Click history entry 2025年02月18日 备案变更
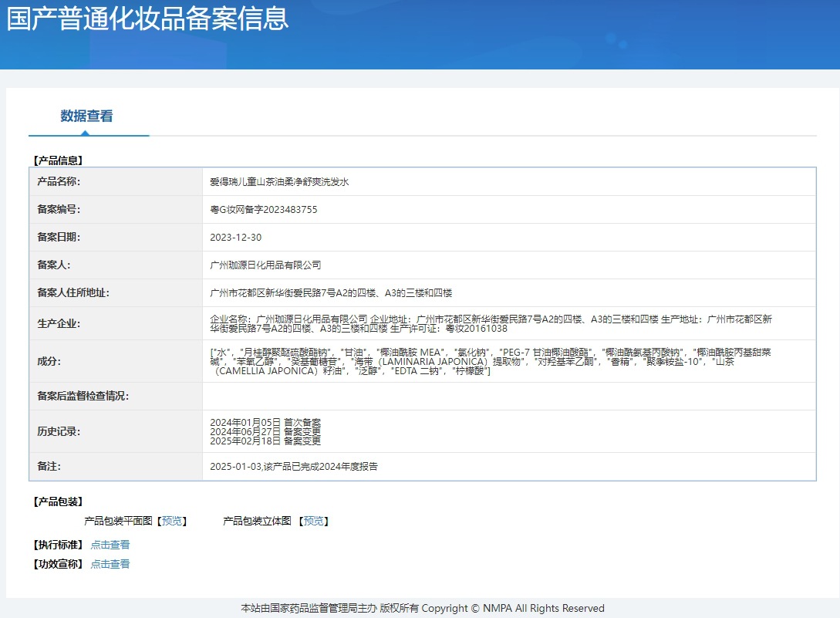The image size is (840, 618). coord(265,441)
